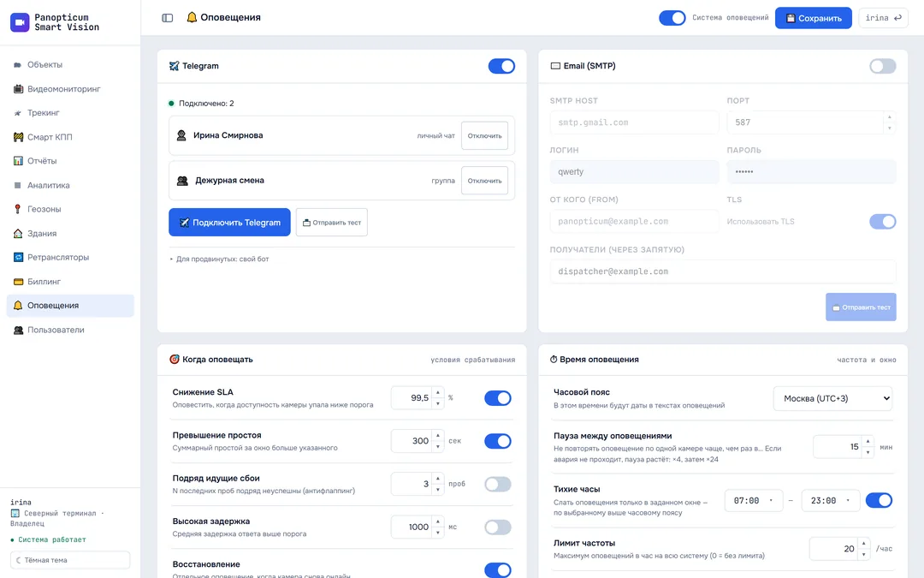The image size is (924, 578).
Task: Switch theme using Тёмная тема field
Action: (70, 560)
